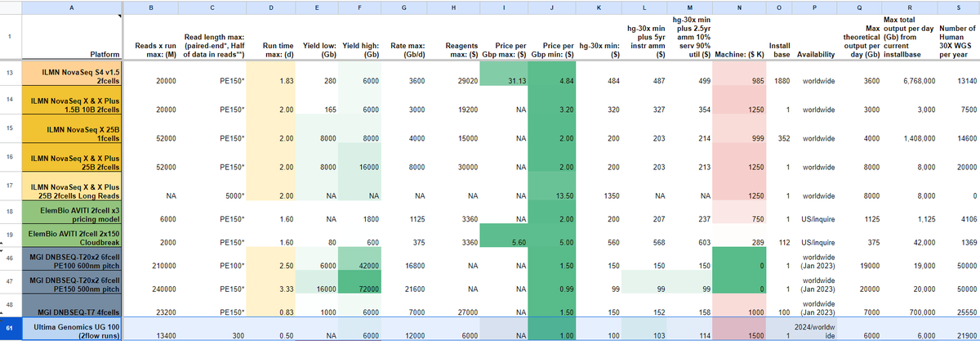Click the 'Number of Human 30X WGS per year' header
The height and width of the screenshot is (341, 980).
coord(958,38)
